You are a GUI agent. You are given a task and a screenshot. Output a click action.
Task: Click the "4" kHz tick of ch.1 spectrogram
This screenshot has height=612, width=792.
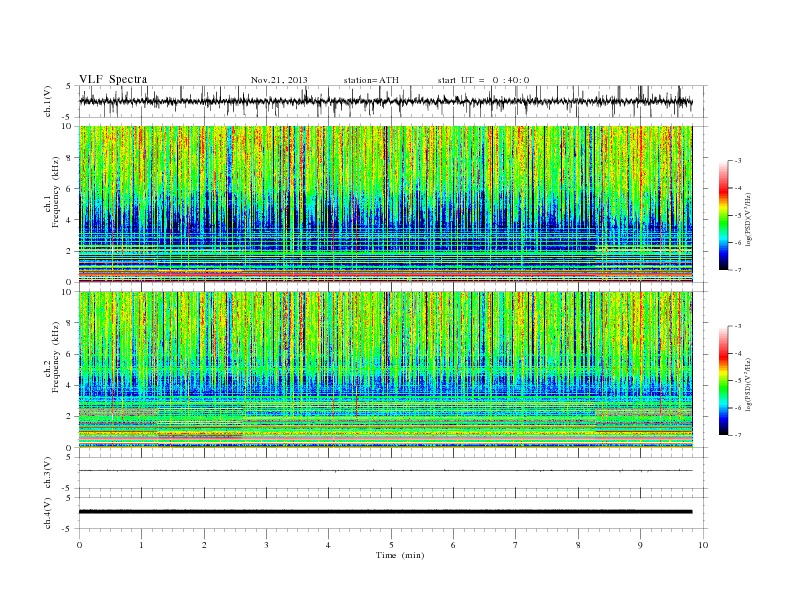pos(69,220)
